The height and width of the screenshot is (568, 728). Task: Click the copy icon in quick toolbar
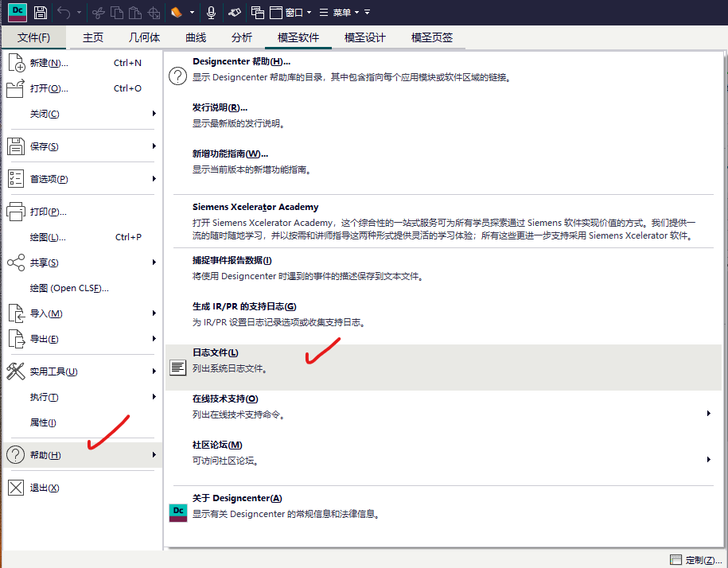pos(116,13)
